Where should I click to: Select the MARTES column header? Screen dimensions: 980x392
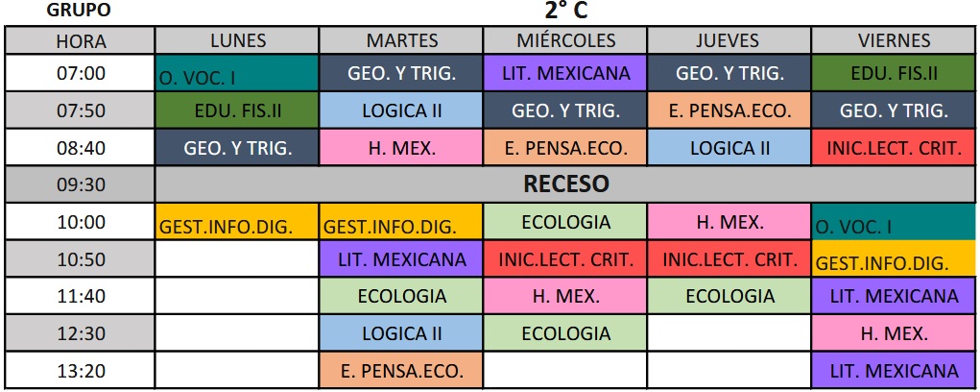[401, 40]
